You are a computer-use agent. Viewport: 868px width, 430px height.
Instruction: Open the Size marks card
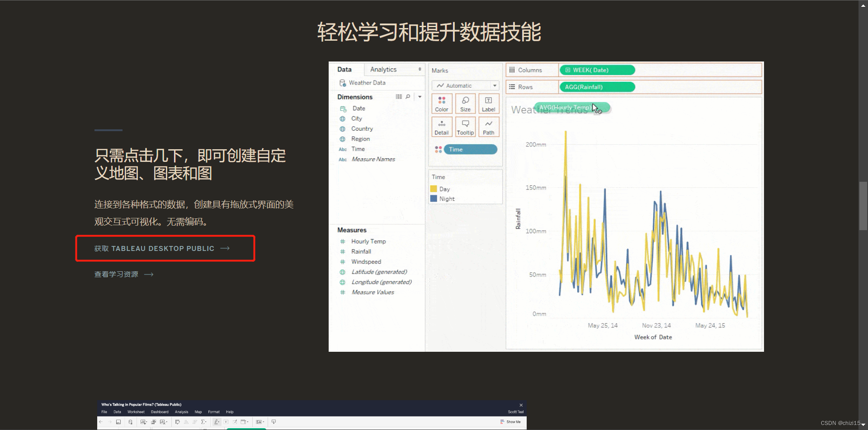[465, 104]
